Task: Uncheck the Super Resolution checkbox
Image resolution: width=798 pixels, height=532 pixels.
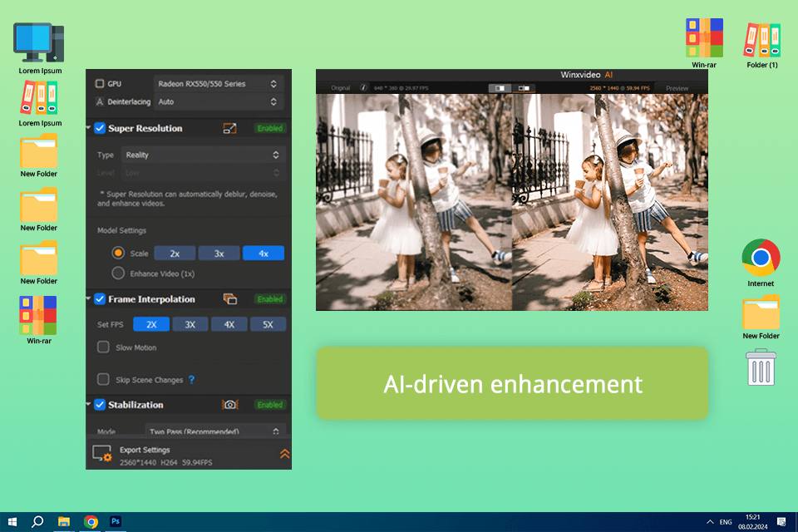Action: (x=100, y=128)
